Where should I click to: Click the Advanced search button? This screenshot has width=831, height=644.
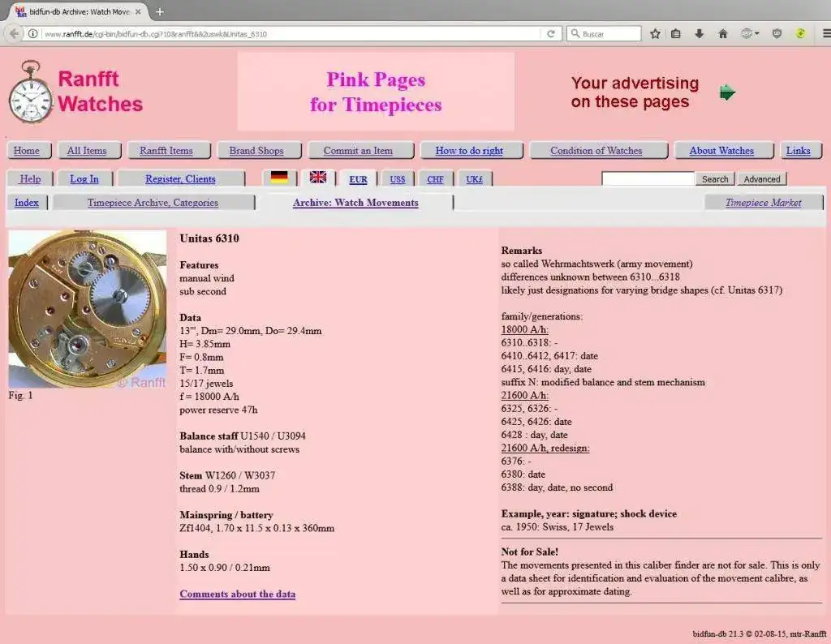pos(761,179)
